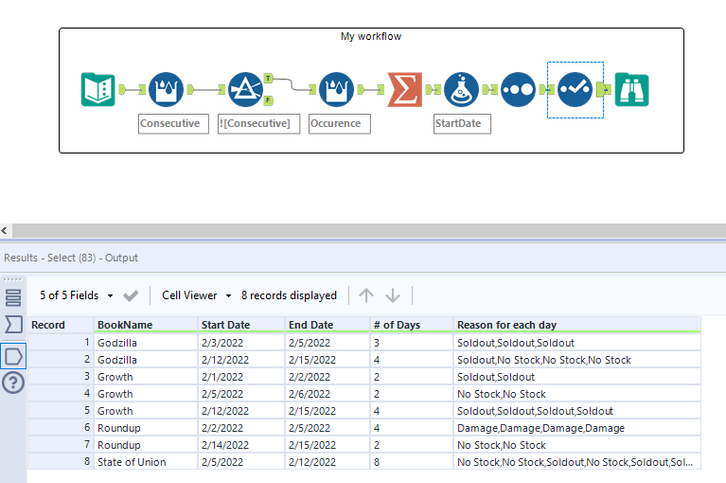
Task: Select the Input Data book tool
Action: [x=98, y=90]
